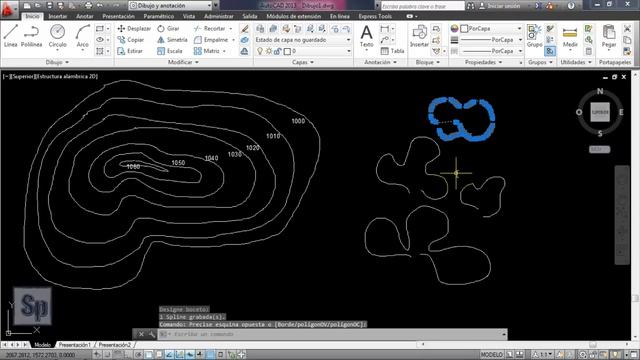Click the search keyword input field

[x=422, y=6]
